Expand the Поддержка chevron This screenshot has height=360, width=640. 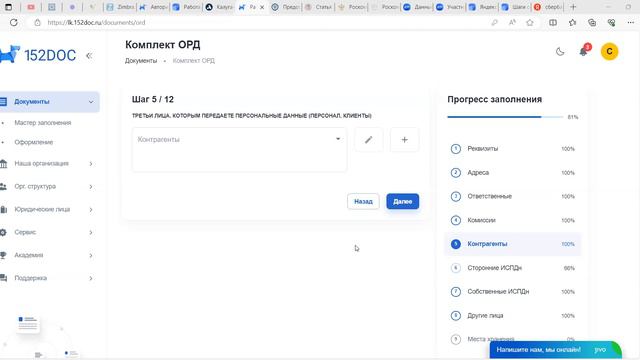click(91, 278)
